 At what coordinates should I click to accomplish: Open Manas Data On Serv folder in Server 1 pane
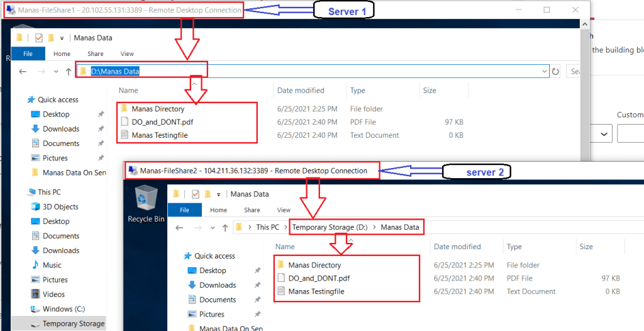[74, 172]
